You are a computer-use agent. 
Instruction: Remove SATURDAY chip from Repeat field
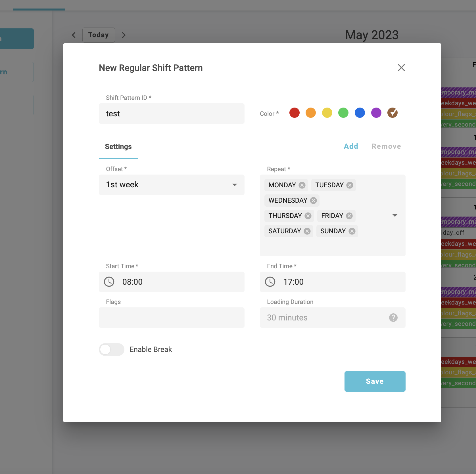tap(307, 231)
